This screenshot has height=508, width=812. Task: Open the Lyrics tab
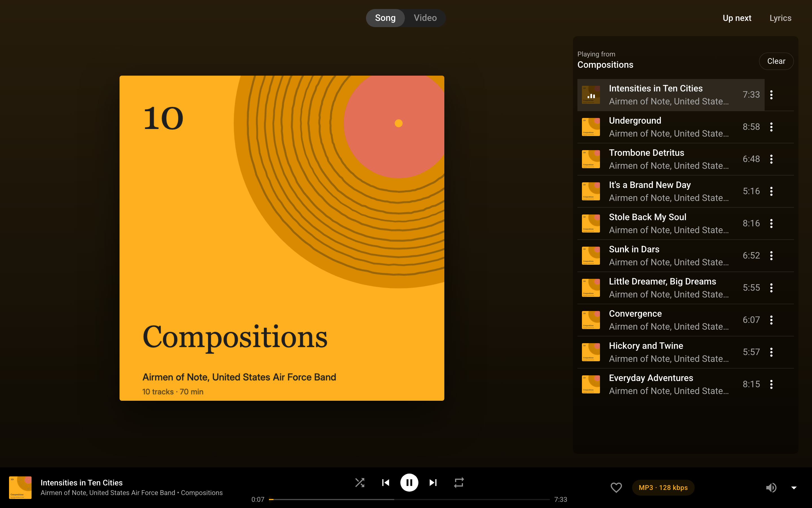[780, 18]
